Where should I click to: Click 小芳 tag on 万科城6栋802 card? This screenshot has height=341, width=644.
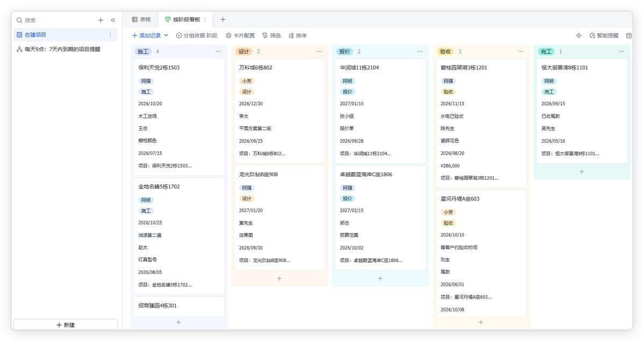(x=246, y=81)
